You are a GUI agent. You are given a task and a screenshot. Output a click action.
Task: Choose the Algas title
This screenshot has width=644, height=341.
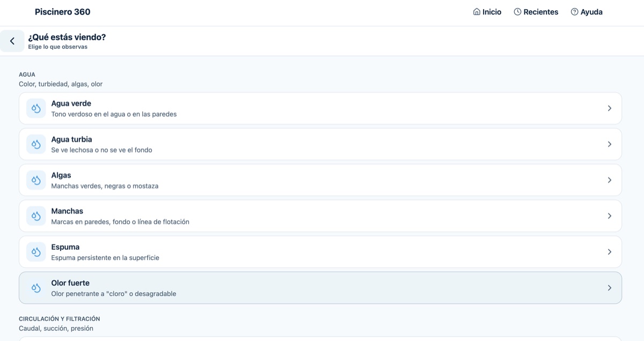click(x=61, y=175)
